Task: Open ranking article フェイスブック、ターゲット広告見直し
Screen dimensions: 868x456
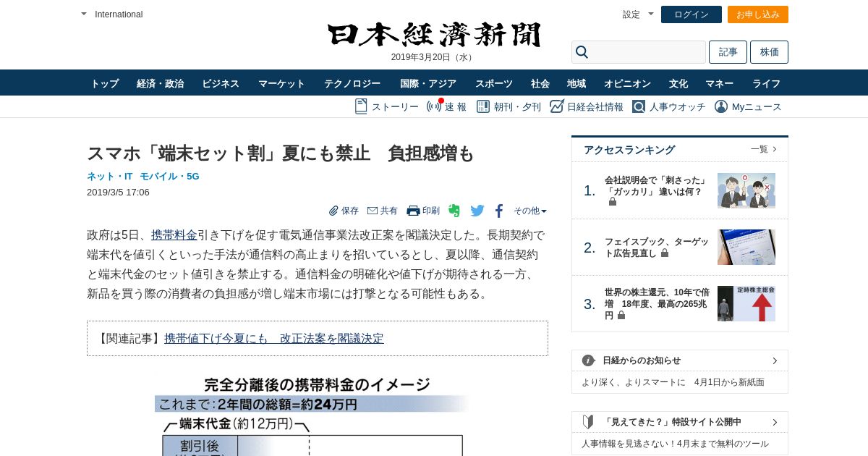Action: (657, 247)
